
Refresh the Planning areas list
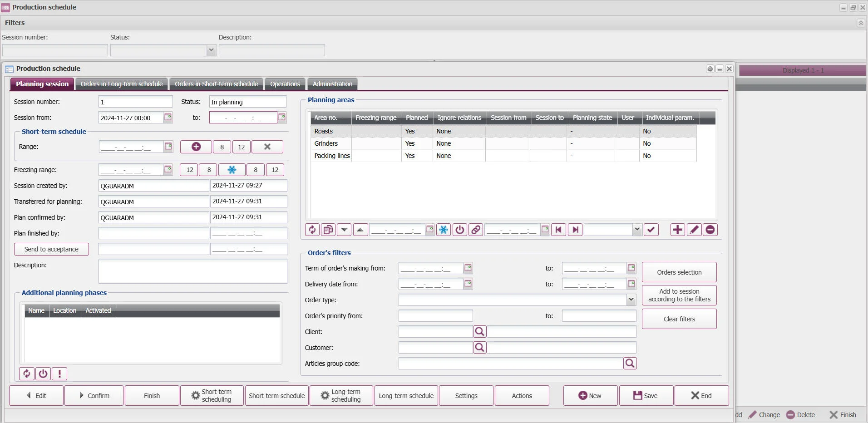coord(312,230)
